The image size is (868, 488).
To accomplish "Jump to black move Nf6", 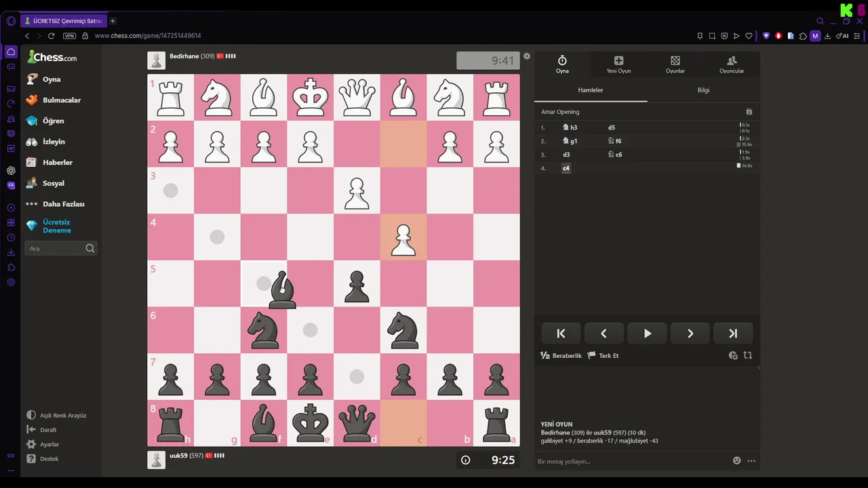I will click(x=614, y=141).
